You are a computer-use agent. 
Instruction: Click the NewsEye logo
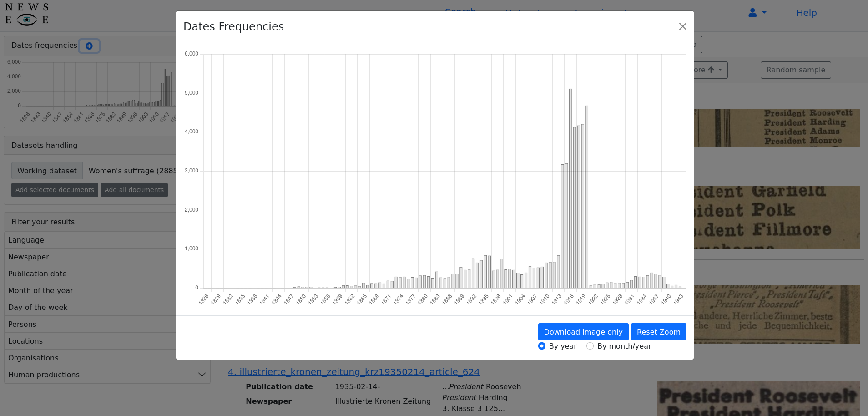[27, 14]
